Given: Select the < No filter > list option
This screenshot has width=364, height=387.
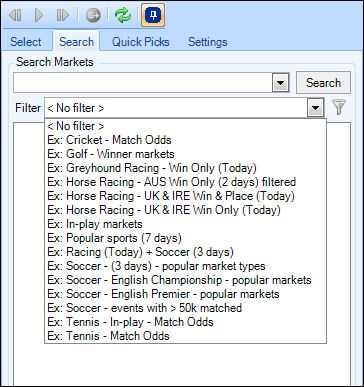Looking at the screenshot, I should point(185,126).
